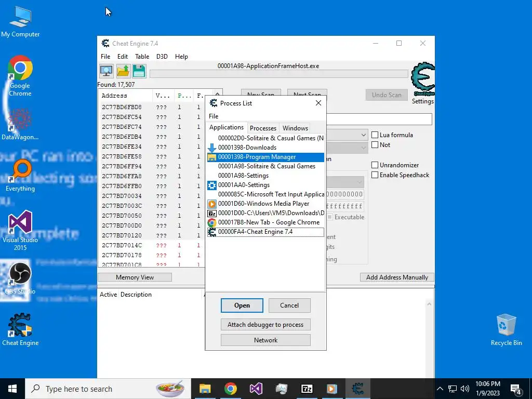The image size is (532, 399).
Task: Enable the Lua formula checkbox
Action: coord(375,135)
